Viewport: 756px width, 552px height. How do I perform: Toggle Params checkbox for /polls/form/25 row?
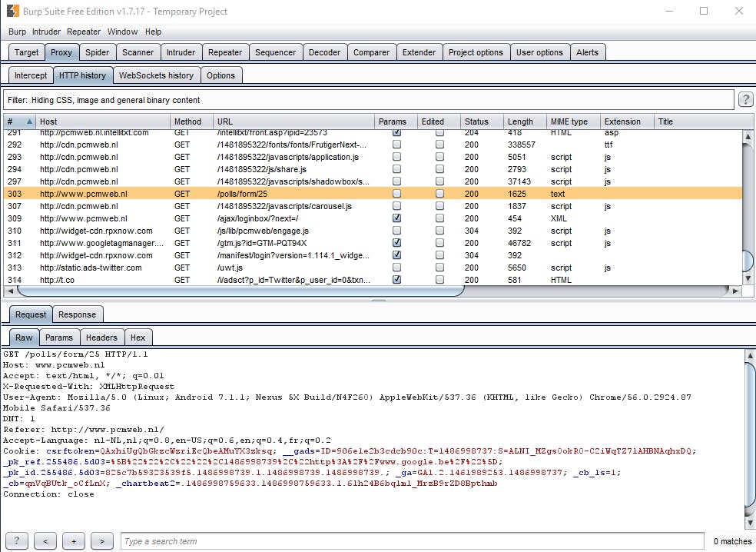(x=396, y=194)
